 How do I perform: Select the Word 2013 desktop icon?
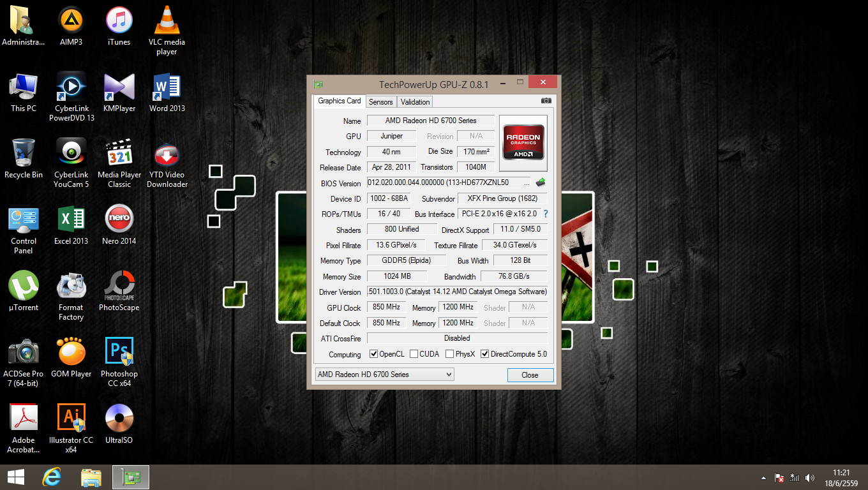coord(167,93)
